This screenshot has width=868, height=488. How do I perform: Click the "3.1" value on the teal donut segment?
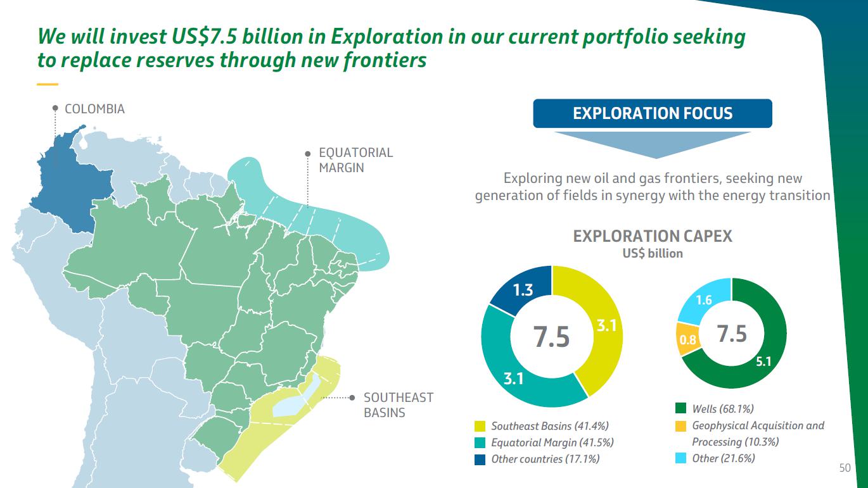point(513,379)
